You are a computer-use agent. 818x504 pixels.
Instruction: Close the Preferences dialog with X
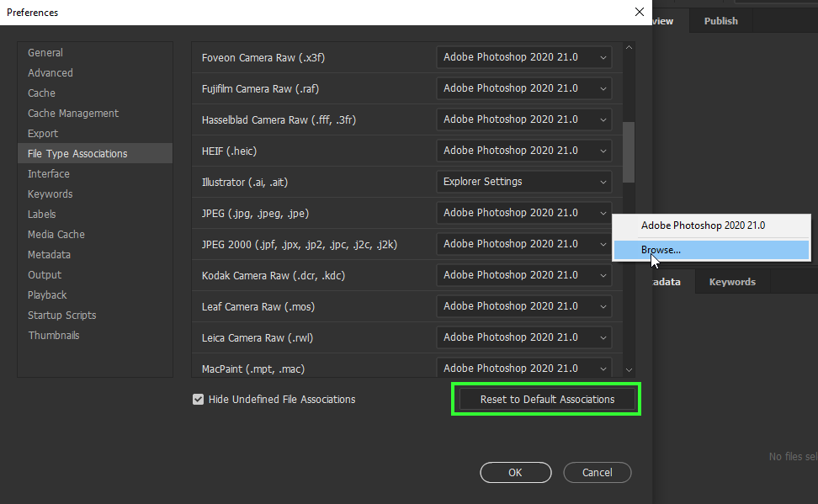[640, 12]
